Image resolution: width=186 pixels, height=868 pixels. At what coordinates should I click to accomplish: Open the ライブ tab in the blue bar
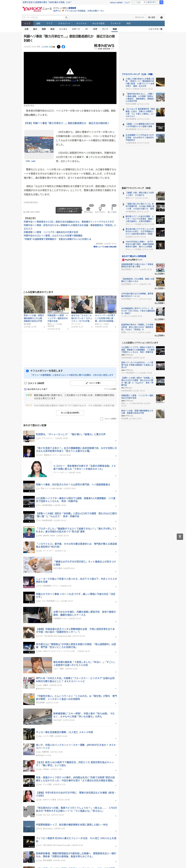(x=49, y=24)
